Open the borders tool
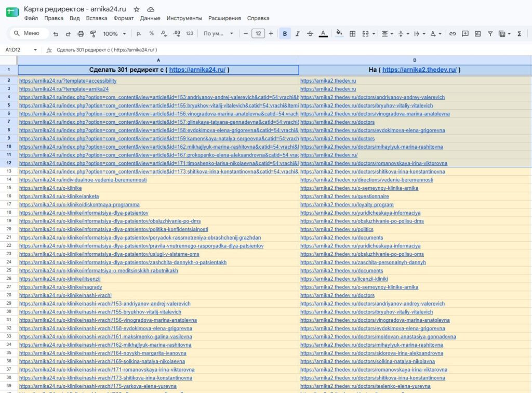The width and height of the screenshot is (532, 393). 353,34
